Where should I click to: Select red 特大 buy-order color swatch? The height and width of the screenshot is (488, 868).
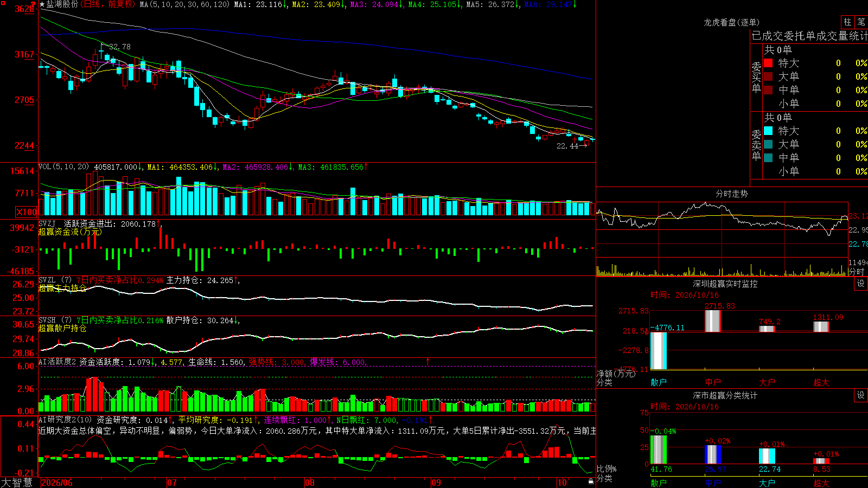click(x=768, y=63)
